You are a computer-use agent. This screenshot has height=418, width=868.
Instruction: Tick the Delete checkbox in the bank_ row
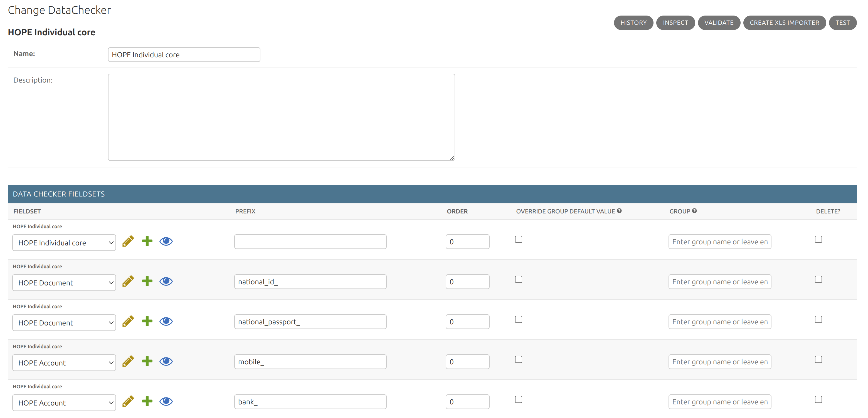tap(818, 399)
